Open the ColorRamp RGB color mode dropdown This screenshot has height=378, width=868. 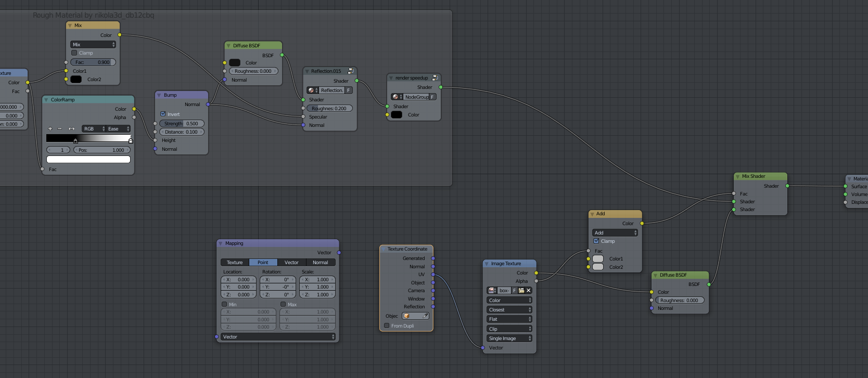pyautogui.click(x=94, y=128)
